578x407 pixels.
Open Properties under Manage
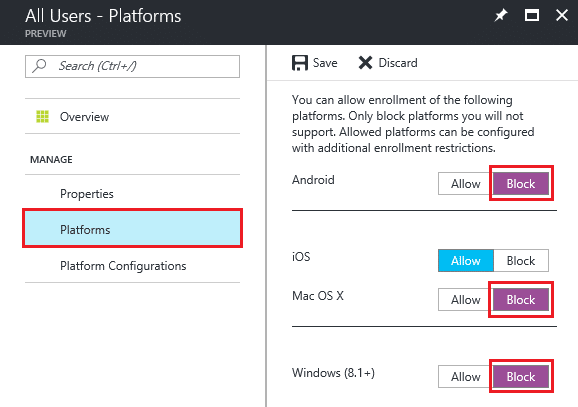(x=132, y=194)
